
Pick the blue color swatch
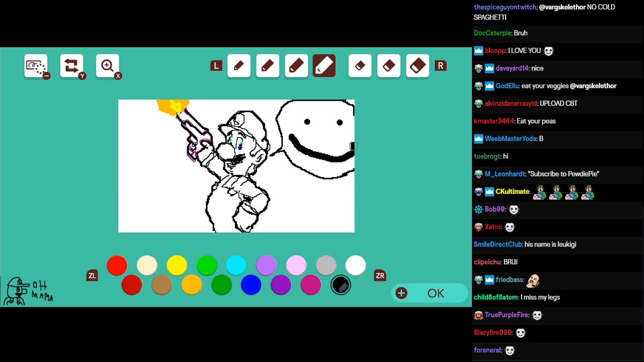251,285
